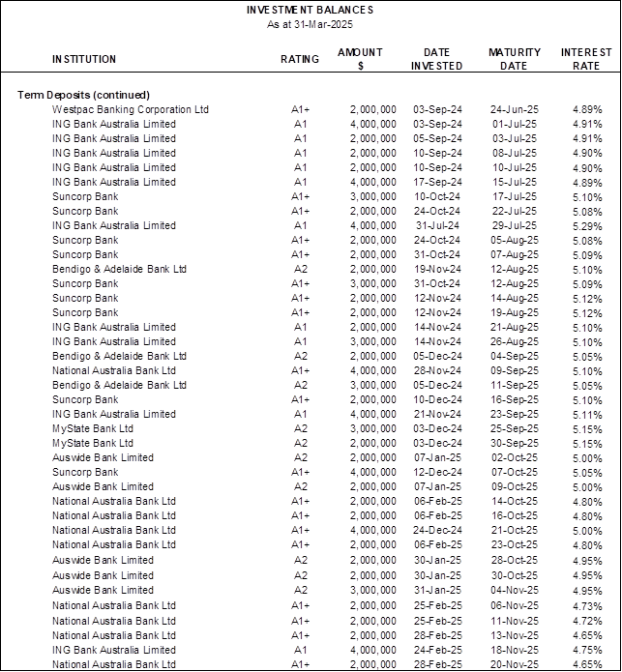Click maturity date 22-Jul-25

point(515,212)
